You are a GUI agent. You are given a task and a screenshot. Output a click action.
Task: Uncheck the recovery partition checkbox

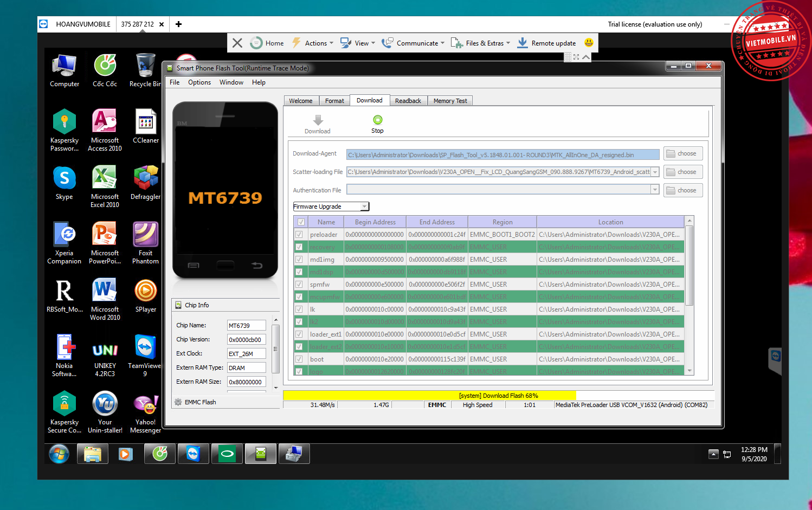tap(299, 247)
